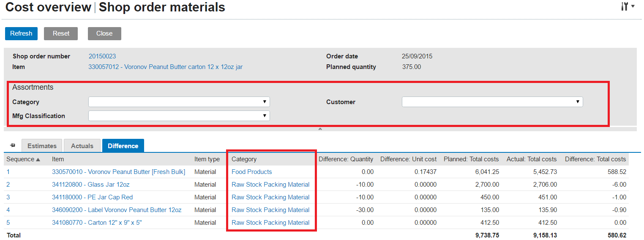The width and height of the screenshot is (644, 240).
Task: Click the pin icon beside Estimates tab
Action: (x=13, y=145)
